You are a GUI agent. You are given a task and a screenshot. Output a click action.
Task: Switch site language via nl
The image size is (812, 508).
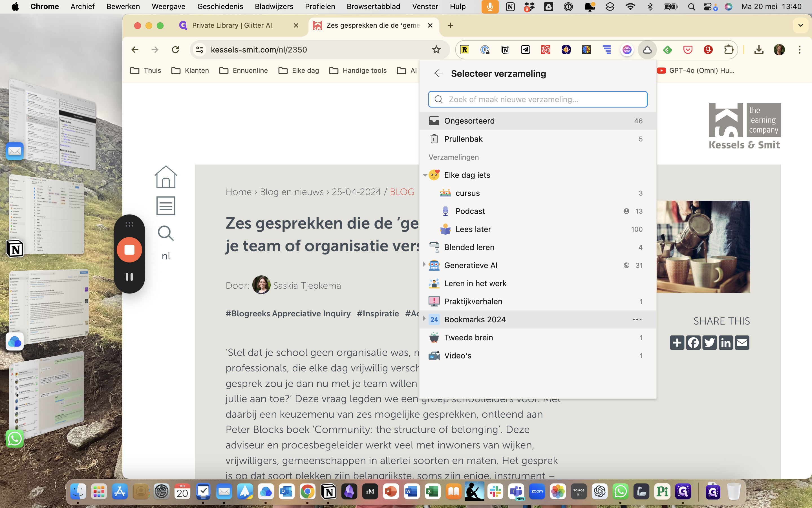pos(166,256)
